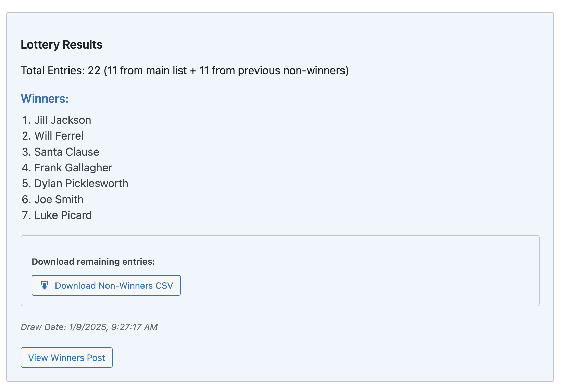This screenshot has height=392, width=563.
Task: Select Luke Picard in the winners list
Action: pos(63,215)
